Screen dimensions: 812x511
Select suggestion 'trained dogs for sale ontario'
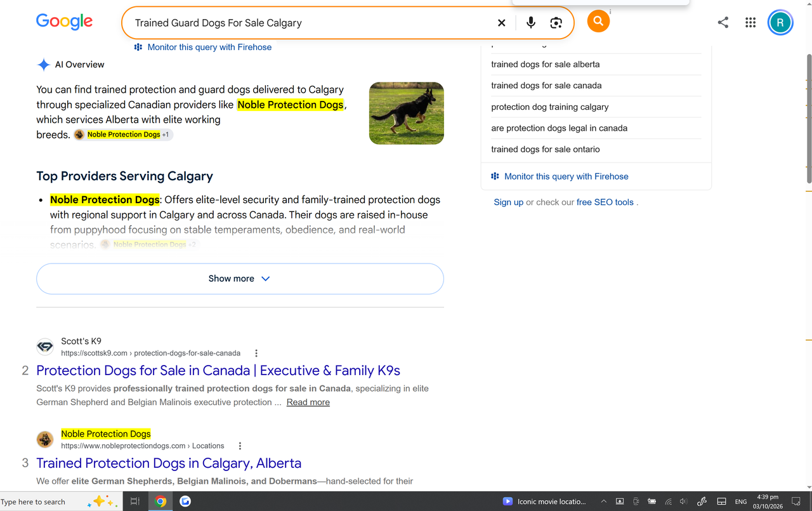[x=546, y=149]
